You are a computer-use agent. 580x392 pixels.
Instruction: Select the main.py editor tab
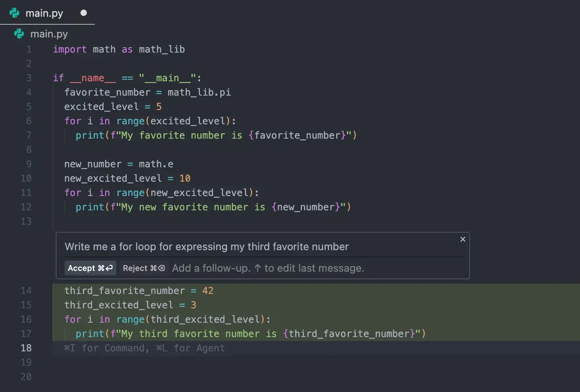[x=44, y=13]
